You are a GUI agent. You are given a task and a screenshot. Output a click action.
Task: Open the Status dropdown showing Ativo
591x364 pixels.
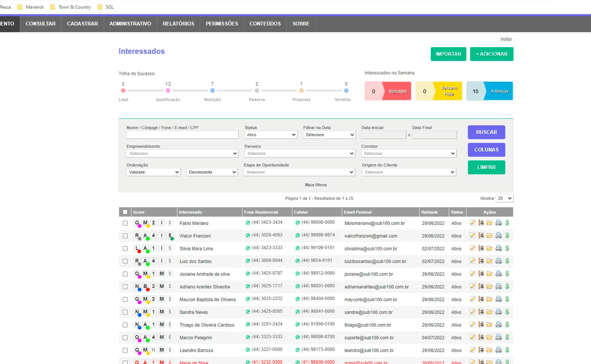click(x=271, y=135)
